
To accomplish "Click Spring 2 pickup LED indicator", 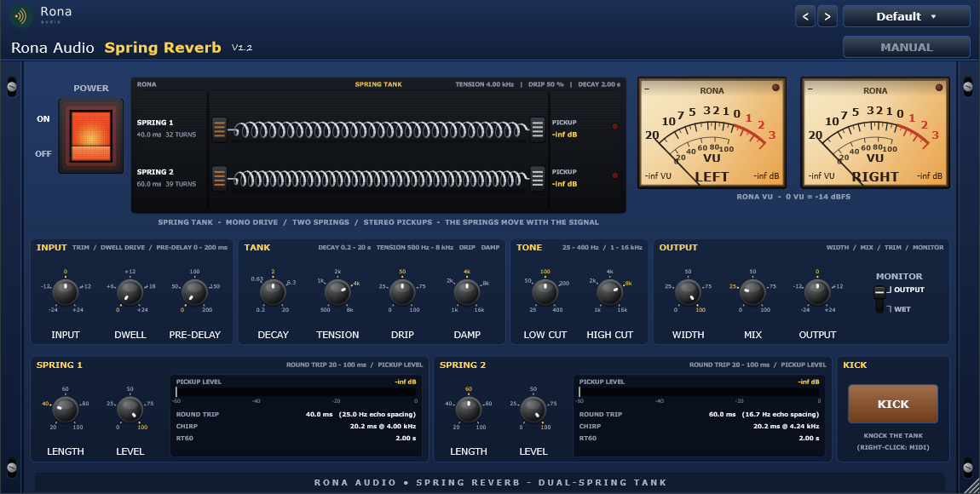I will point(615,176).
